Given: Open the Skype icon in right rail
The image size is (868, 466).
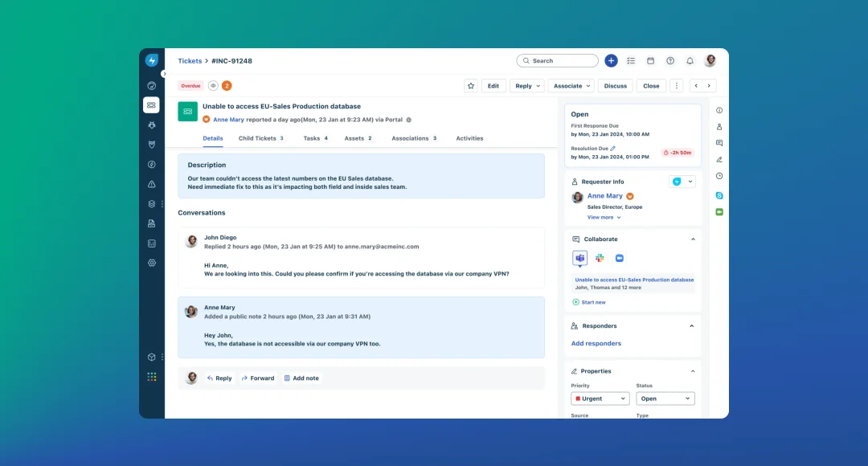Looking at the screenshot, I should (719, 195).
